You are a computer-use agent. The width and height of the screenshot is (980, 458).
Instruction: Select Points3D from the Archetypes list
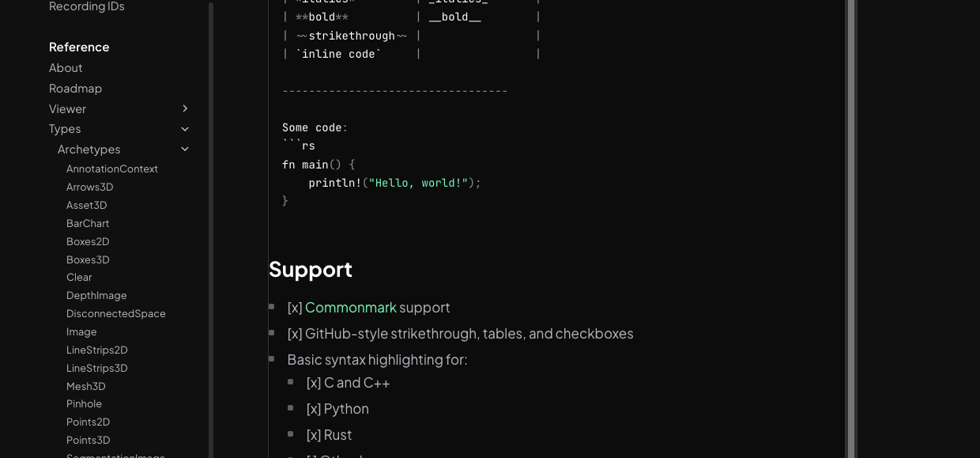(x=88, y=440)
